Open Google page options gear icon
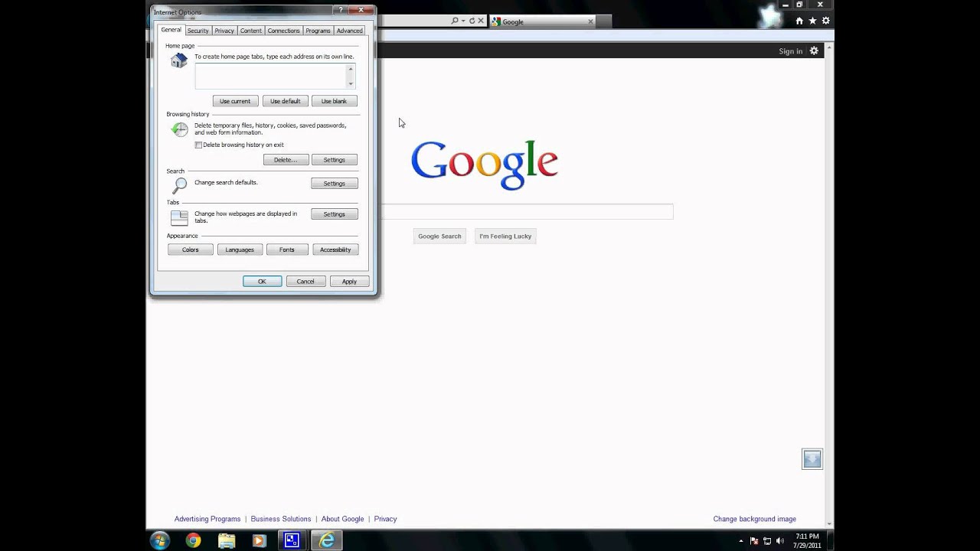Screen dimensions: 980x551 [x=814, y=51]
